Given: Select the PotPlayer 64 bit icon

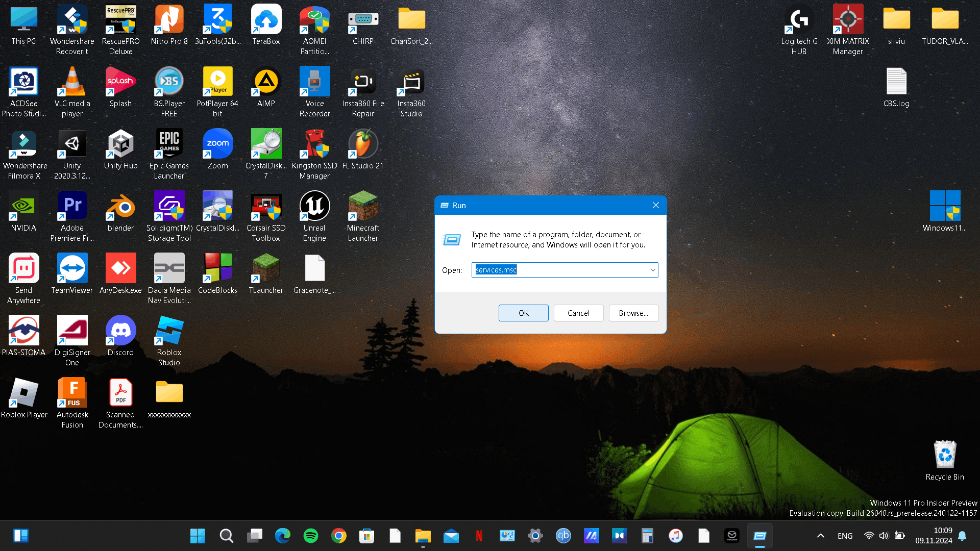Looking at the screenshot, I should [x=217, y=92].
